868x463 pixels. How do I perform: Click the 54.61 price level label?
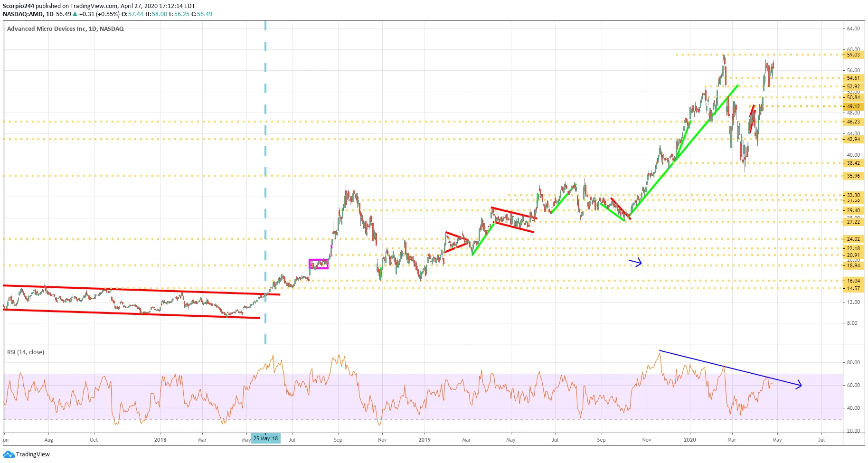point(853,78)
